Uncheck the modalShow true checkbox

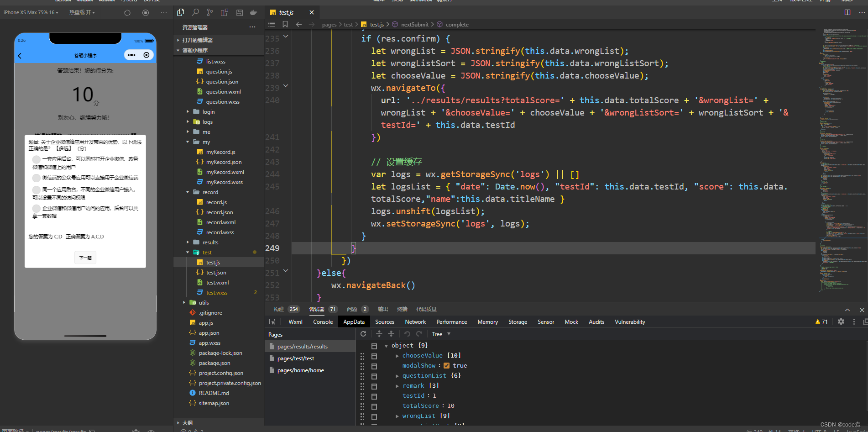[x=446, y=365]
